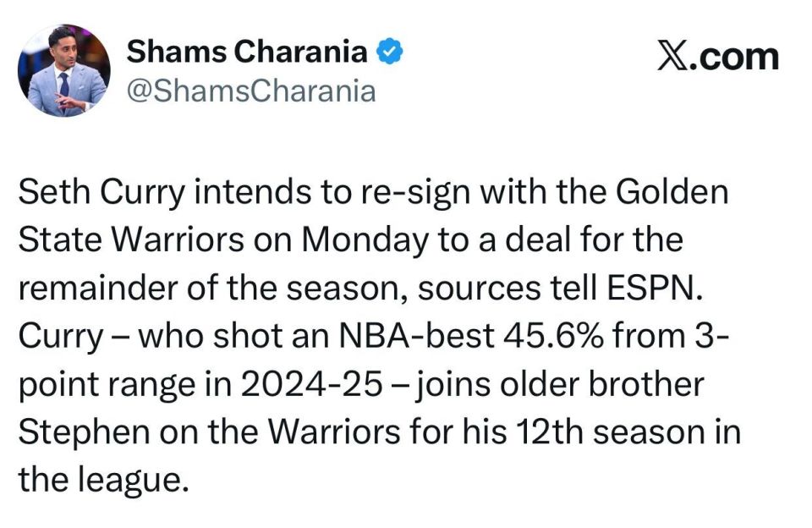This screenshot has height=528, width=812.
Task: Click the Shams Charania display name
Action: tap(247, 52)
